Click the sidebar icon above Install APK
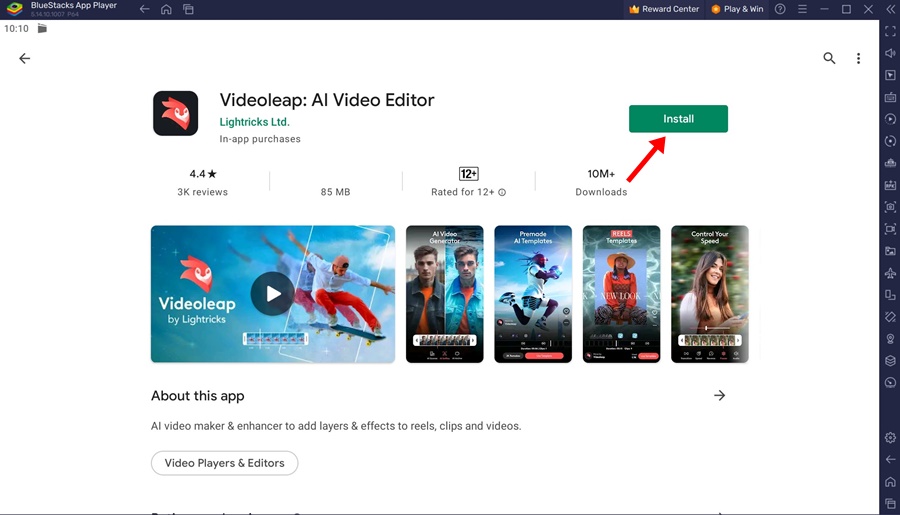Image resolution: width=900 pixels, height=515 pixels. pyautogui.click(x=890, y=163)
